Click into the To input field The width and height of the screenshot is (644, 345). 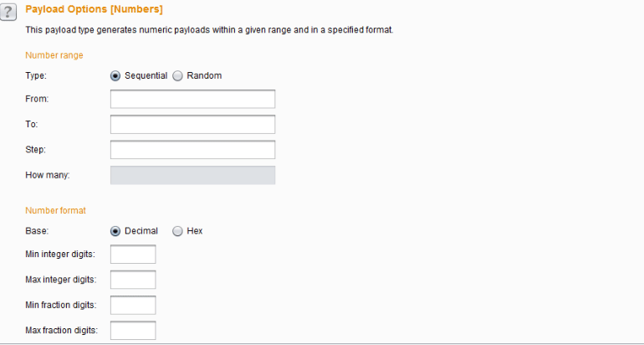pos(192,124)
